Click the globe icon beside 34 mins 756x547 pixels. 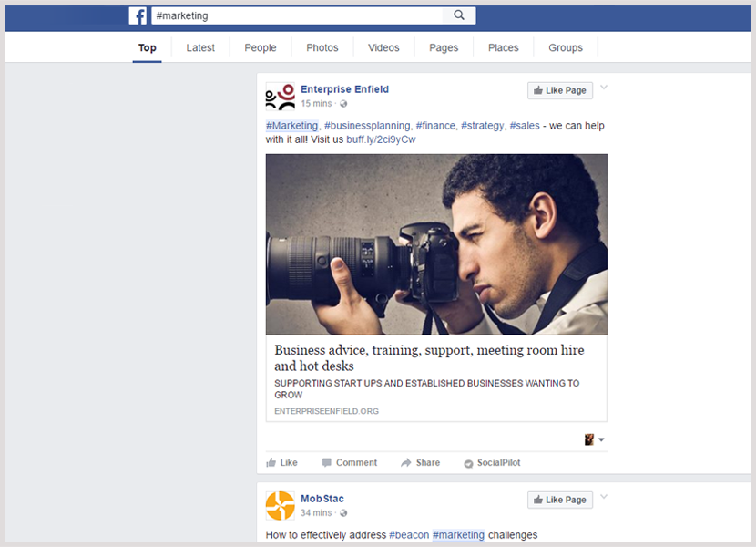[343, 513]
